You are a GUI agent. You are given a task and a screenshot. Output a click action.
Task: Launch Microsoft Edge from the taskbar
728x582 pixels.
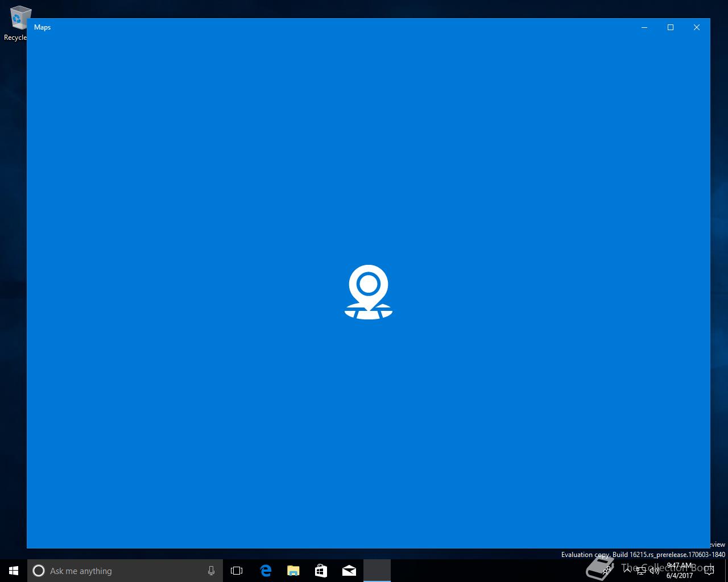266,571
